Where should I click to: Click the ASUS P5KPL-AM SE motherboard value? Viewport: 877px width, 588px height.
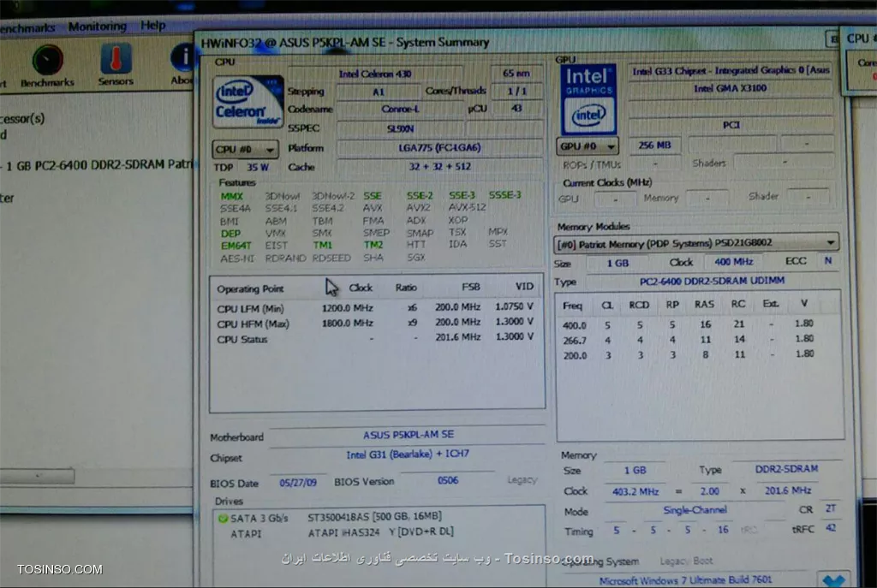[x=408, y=435]
